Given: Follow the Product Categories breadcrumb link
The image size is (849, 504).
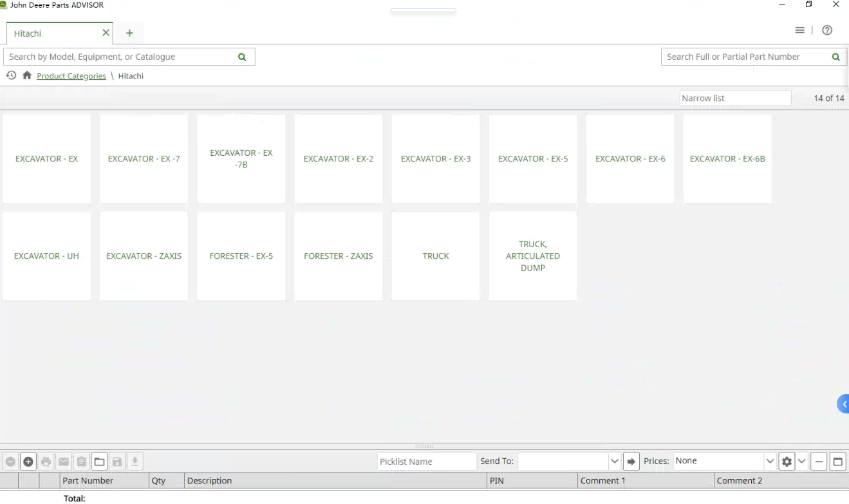Looking at the screenshot, I should [x=71, y=76].
